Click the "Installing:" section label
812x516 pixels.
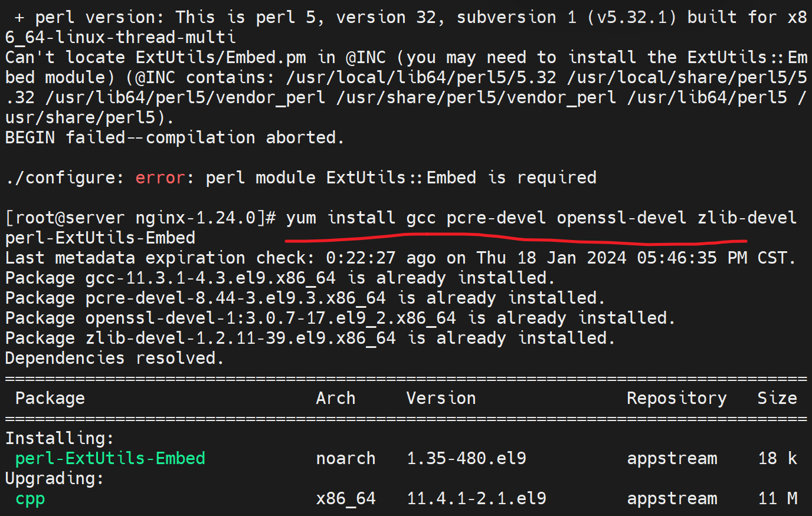(x=60, y=438)
